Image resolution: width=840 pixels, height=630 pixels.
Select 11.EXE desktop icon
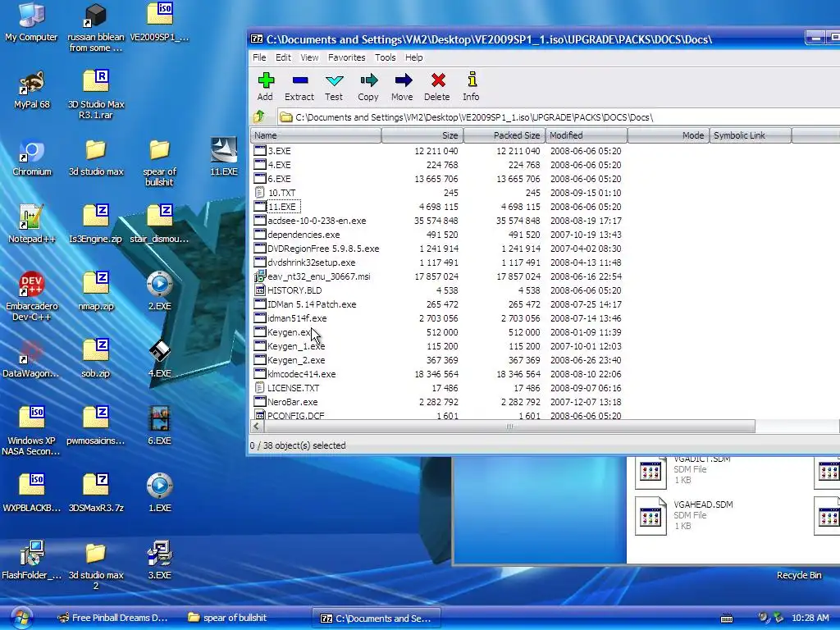(x=223, y=157)
